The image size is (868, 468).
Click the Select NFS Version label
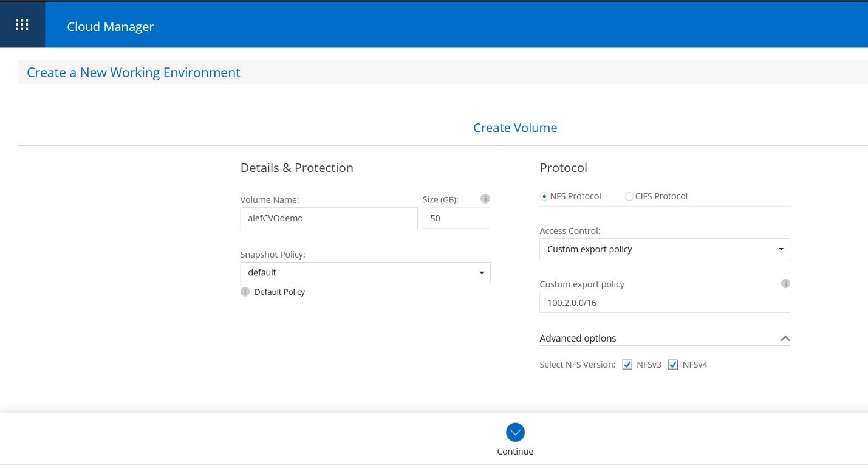pos(578,365)
